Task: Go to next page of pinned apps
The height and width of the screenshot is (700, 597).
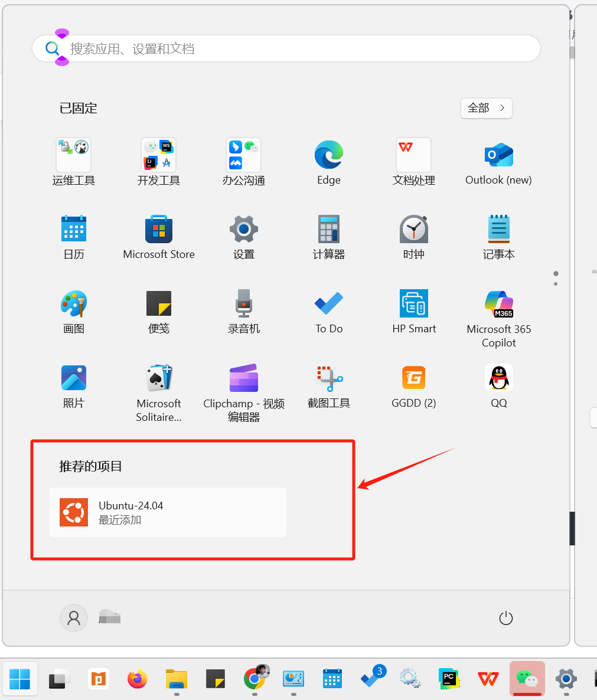Action: pyautogui.click(x=556, y=284)
